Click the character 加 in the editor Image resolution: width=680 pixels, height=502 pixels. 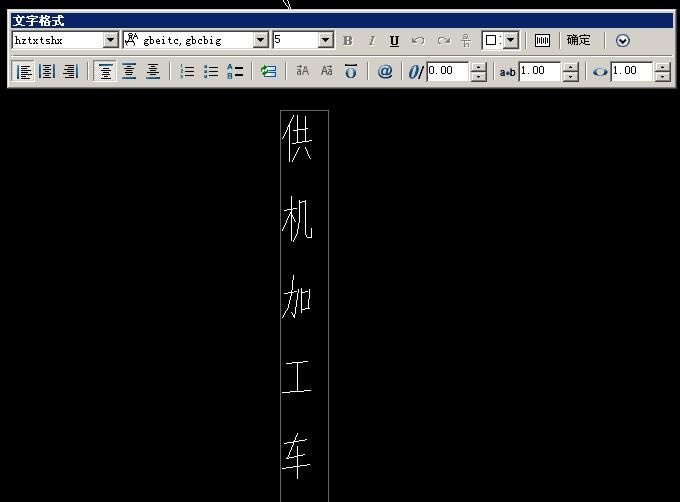pyautogui.click(x=297, y=297)
